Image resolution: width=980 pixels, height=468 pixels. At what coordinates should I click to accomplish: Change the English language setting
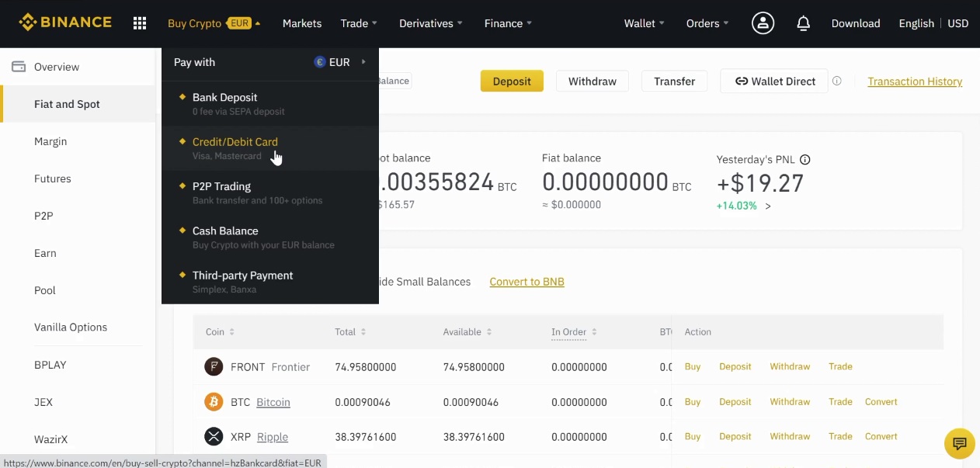[916, 23]
